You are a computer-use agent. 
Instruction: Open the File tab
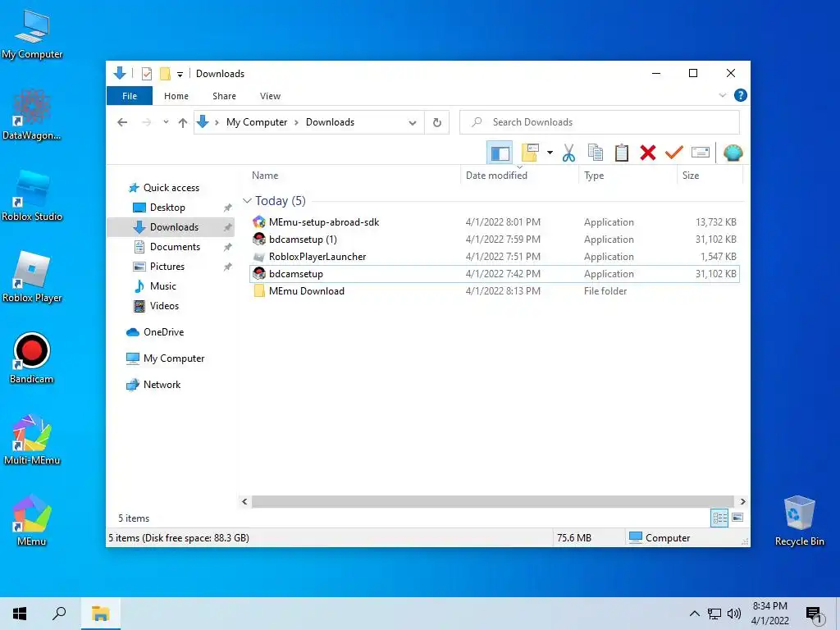(130, 96)
